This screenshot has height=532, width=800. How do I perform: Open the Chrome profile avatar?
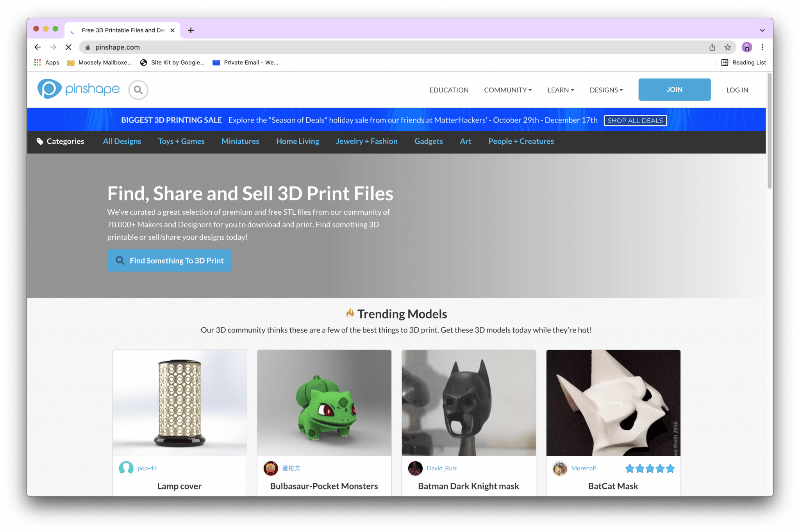[x=747, y=47]
